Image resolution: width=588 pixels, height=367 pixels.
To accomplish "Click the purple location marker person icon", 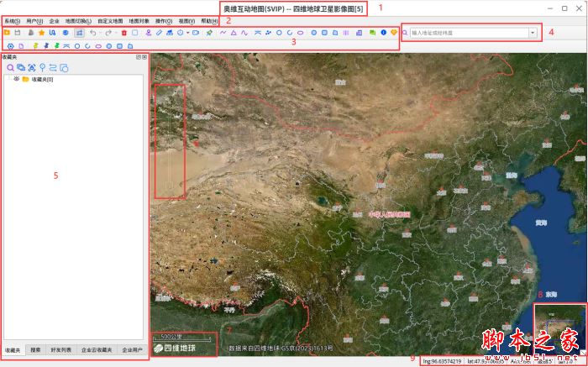I will click(x=149, y=33).
